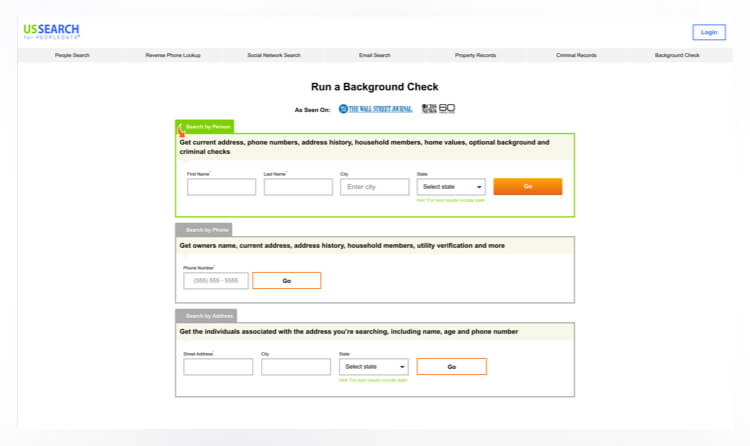Select the Search by Person tab
Image resolution: width=750 pixels, height=446 pixels.
point(207,127)
